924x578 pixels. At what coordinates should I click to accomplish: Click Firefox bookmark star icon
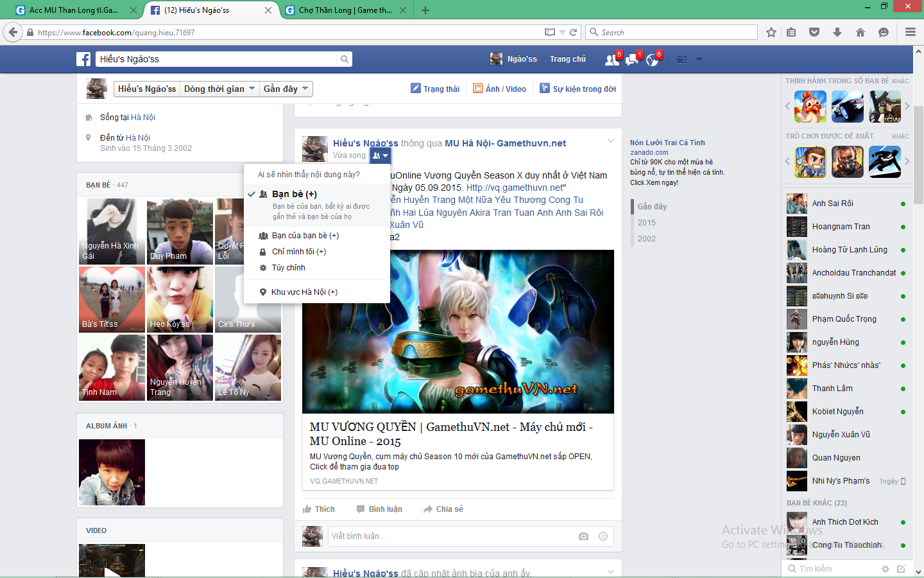point(771,32)
